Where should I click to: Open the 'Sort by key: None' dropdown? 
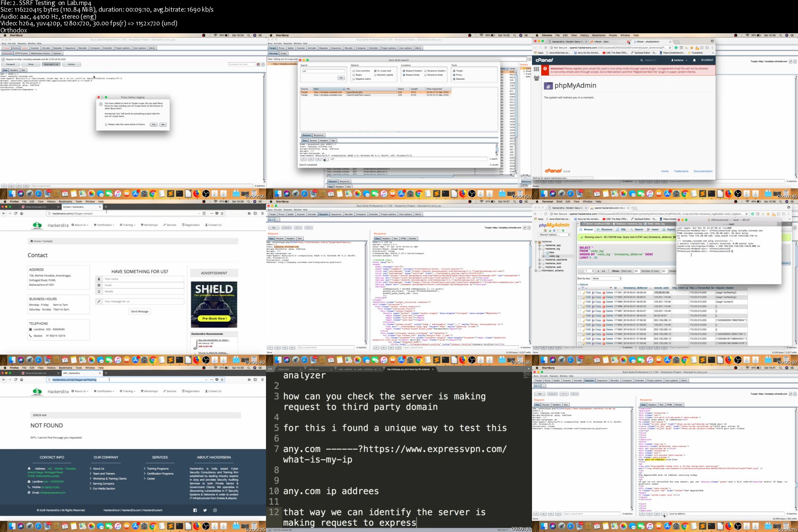pyautogui.click(x=606, y=278)
